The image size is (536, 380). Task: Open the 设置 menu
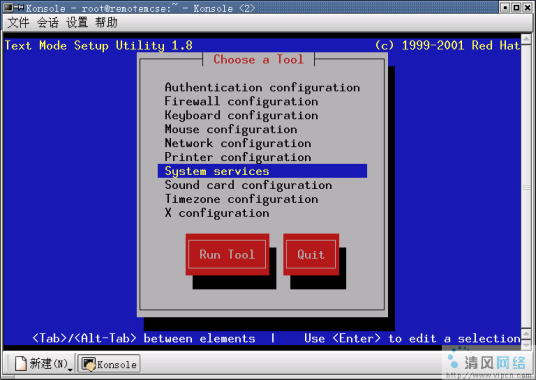tap(77, 23)
